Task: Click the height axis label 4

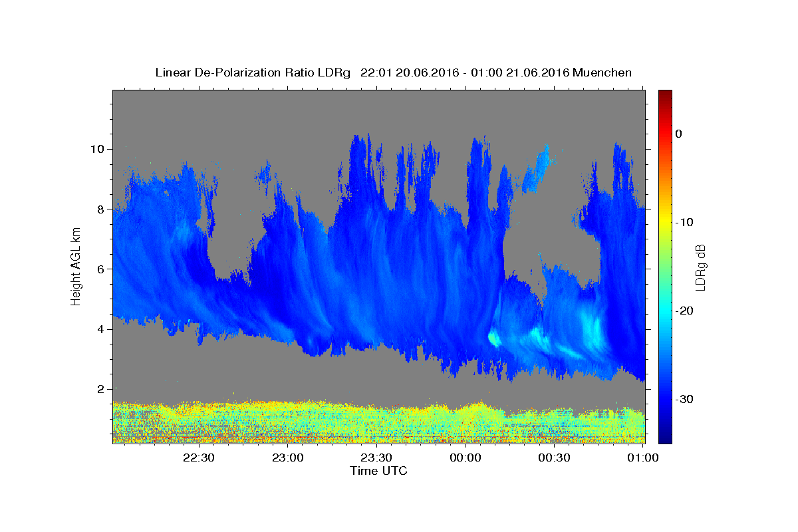Action: 102,329
